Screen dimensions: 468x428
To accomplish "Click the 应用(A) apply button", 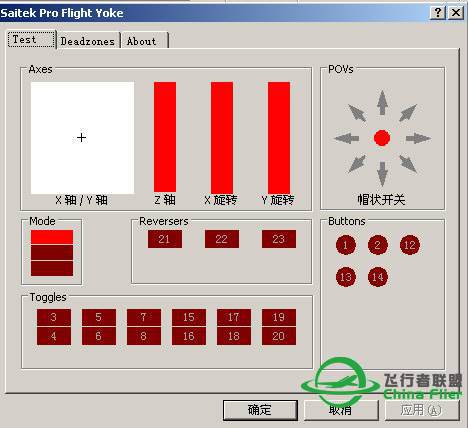I will tap(422, 410).
